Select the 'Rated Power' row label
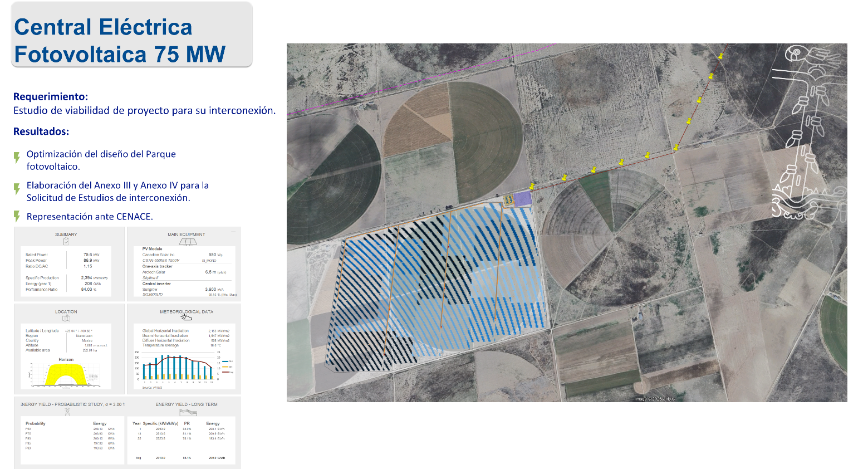Viewport: 868px width, 469px height. pyautogui.click(x=37, y=255)
